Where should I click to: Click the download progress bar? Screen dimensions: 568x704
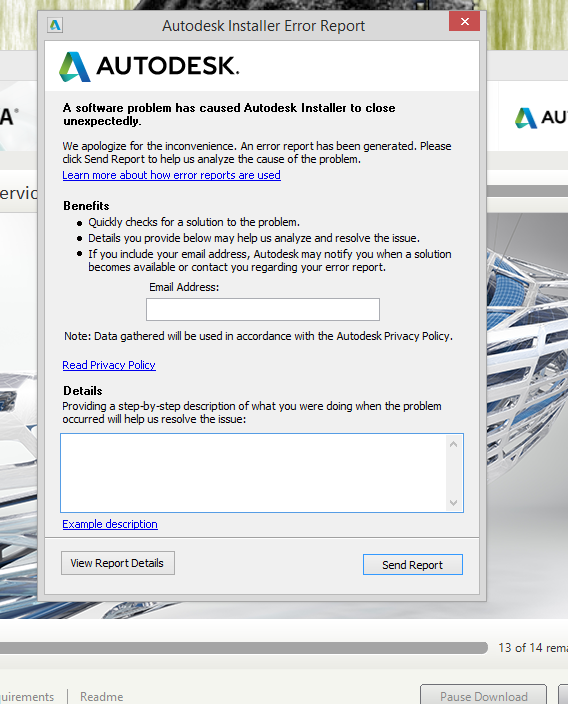click(x=244, y=647)
